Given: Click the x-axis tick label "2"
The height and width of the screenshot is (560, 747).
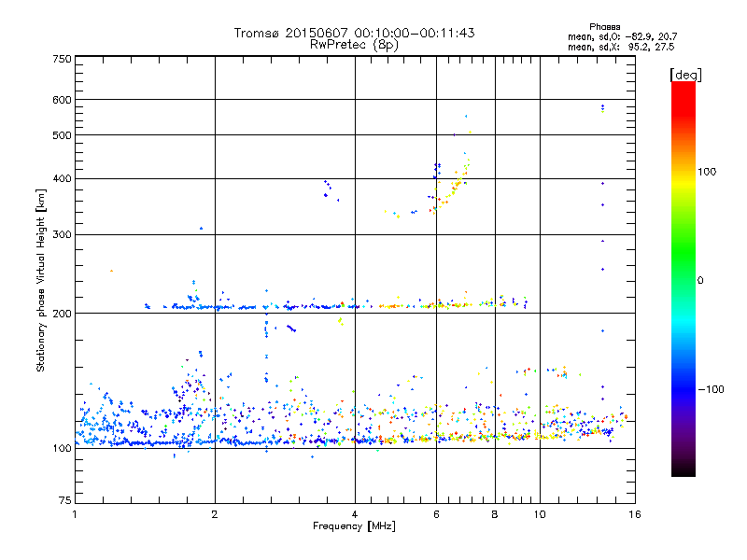Looking at the screenshot, I should point(215,514).
